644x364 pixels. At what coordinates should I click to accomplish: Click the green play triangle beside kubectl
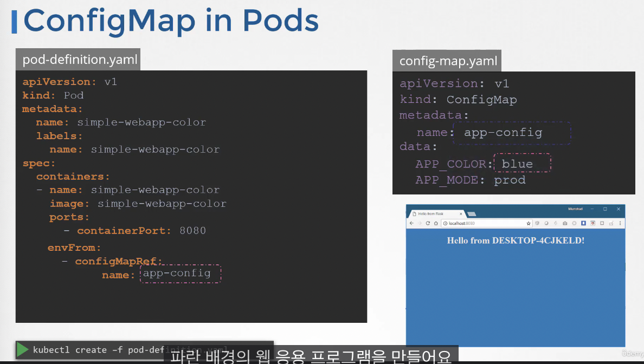[22, 349]
